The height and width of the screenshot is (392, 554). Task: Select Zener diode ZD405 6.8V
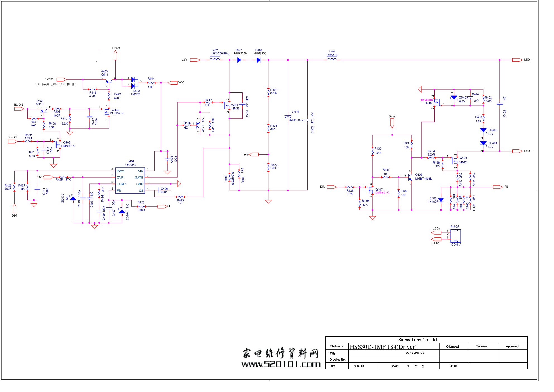point(454,98)
